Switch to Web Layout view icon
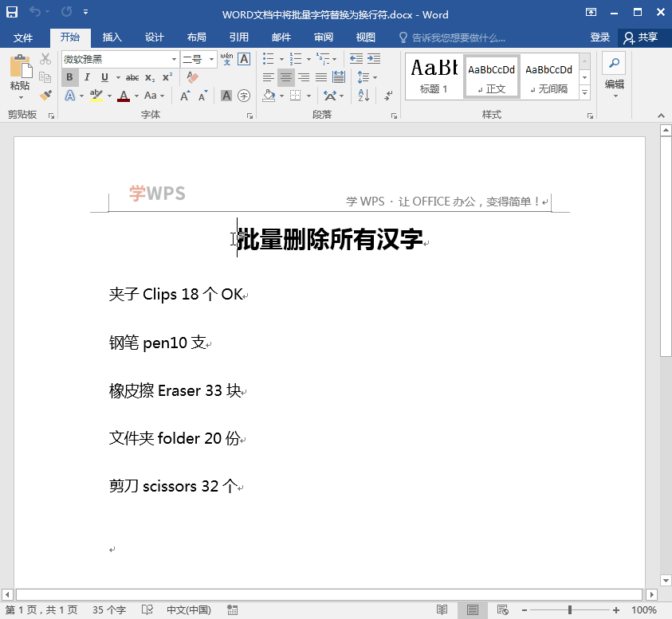 503,609
